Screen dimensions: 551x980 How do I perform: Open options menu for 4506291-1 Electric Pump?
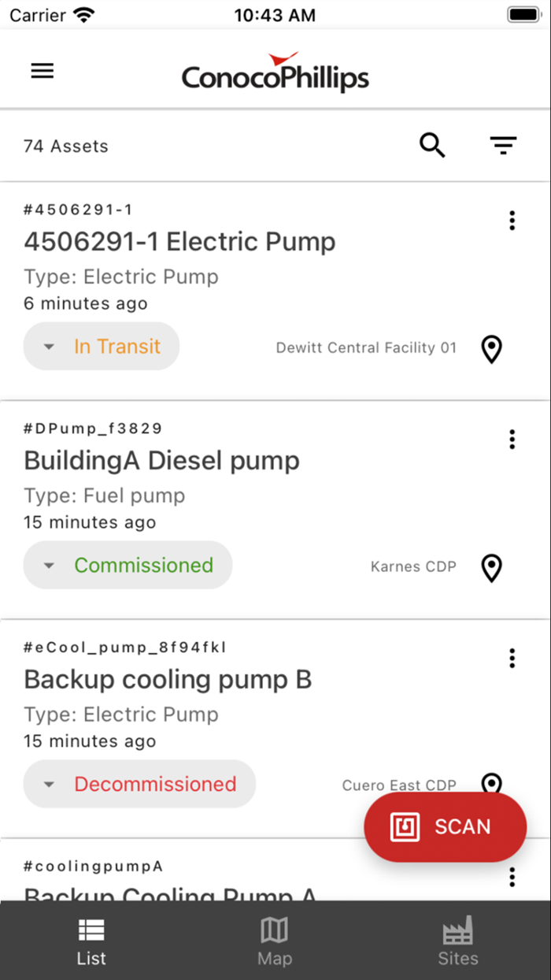click(512, 221)
